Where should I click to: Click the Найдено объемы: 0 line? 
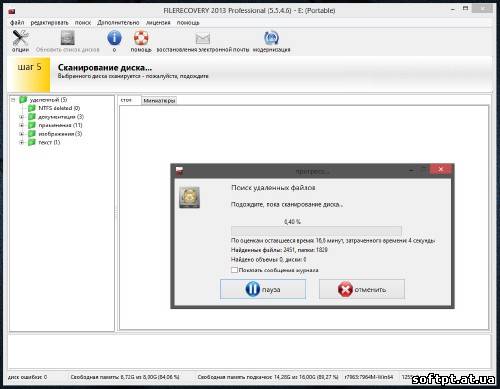268,259
